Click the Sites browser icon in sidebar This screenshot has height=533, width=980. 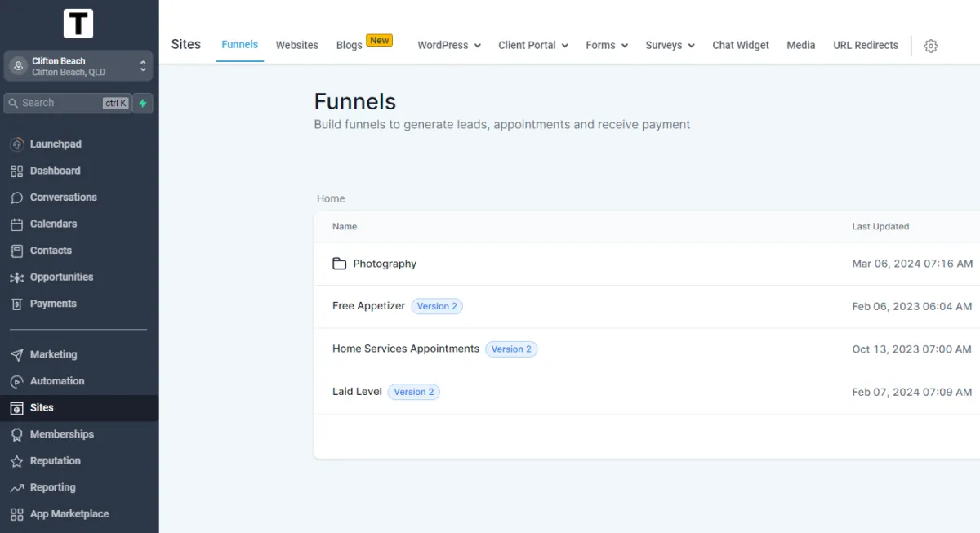pyautogui.click(x=16, y=408)
